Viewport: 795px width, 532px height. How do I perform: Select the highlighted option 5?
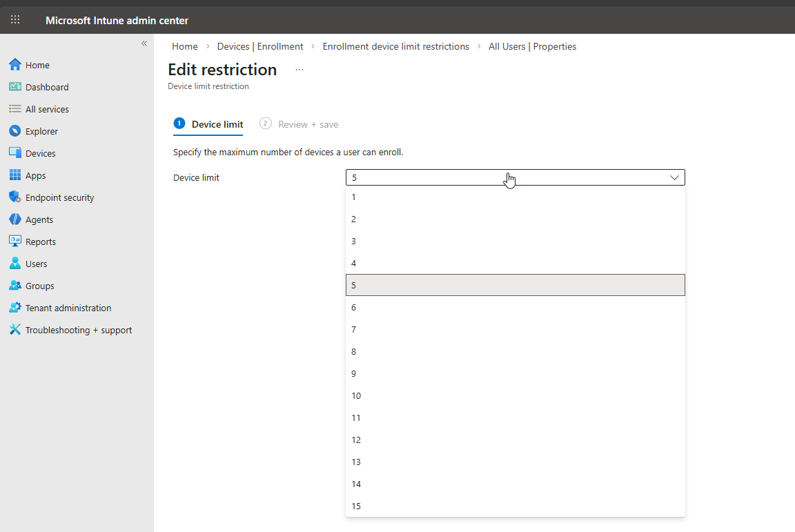click(x=515, y=285)
